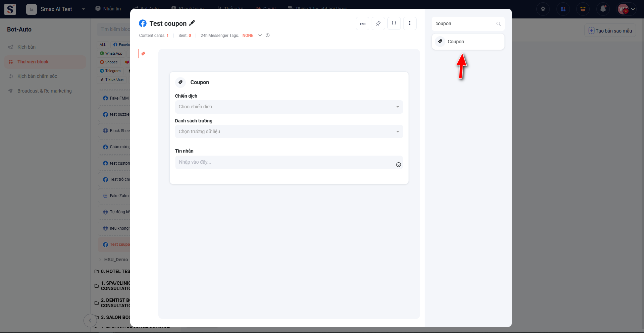
Task: Go to Broadcast & Re-marketing section
Action: pos(44,91)
